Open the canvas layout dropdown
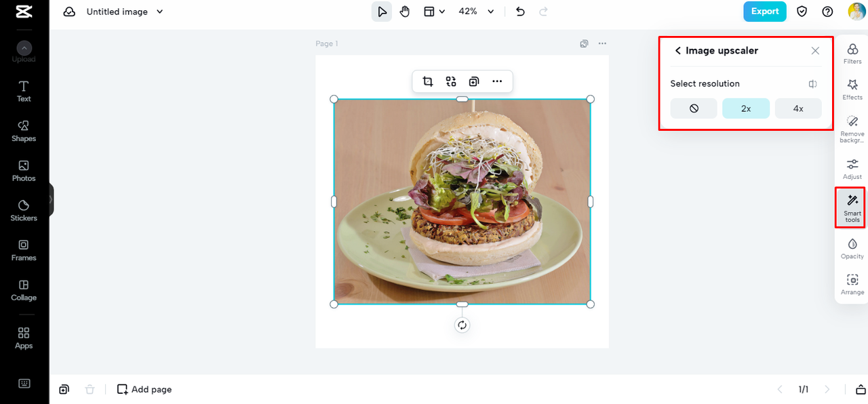The height and width of the screenshot is (404, 868). [434, 12]
